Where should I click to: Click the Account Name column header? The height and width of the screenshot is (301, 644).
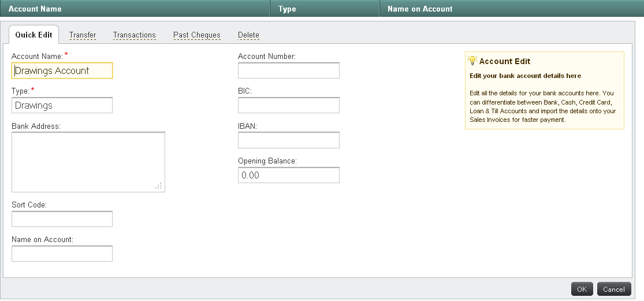[x=35, y=9]
